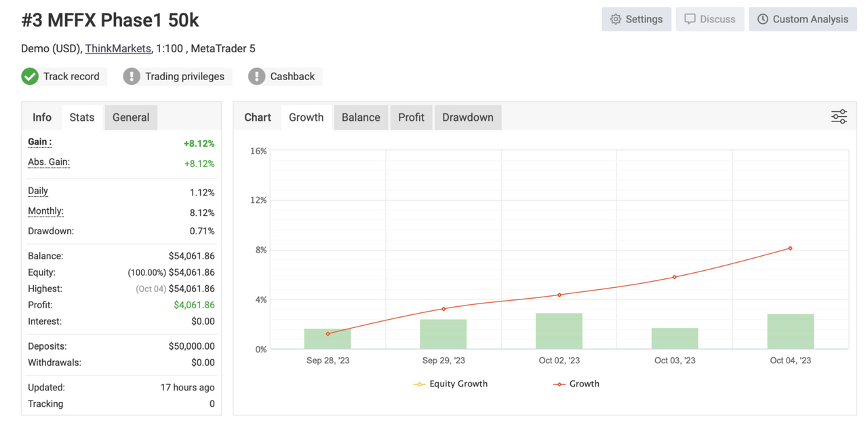
Task: Select the Balance chart tab
Action: coord(361,117)
